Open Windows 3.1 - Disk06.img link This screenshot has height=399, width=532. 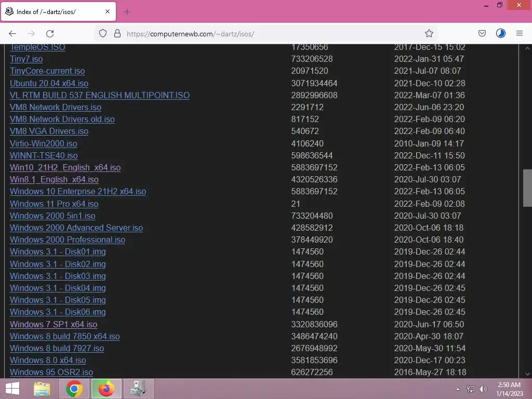[58, 312]
